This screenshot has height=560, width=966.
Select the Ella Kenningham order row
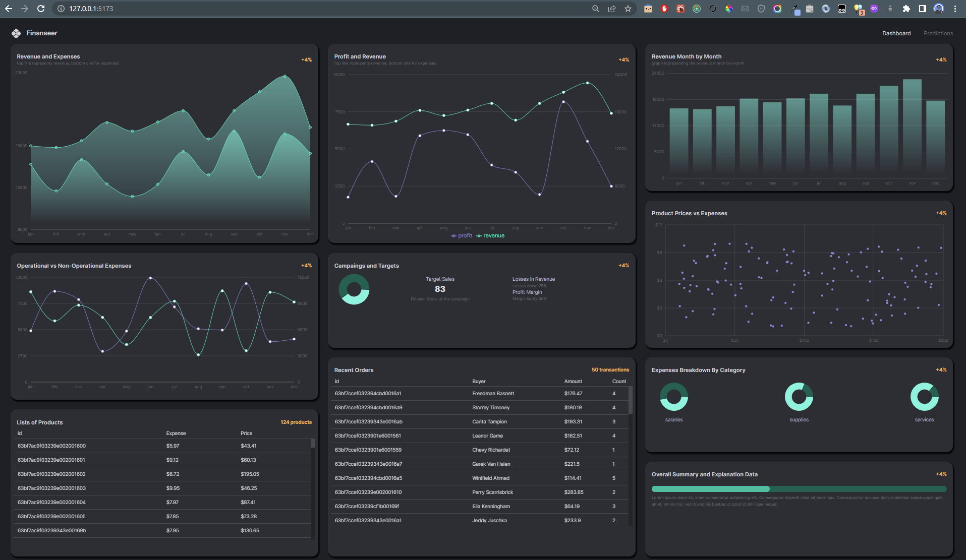pos(479,506)
